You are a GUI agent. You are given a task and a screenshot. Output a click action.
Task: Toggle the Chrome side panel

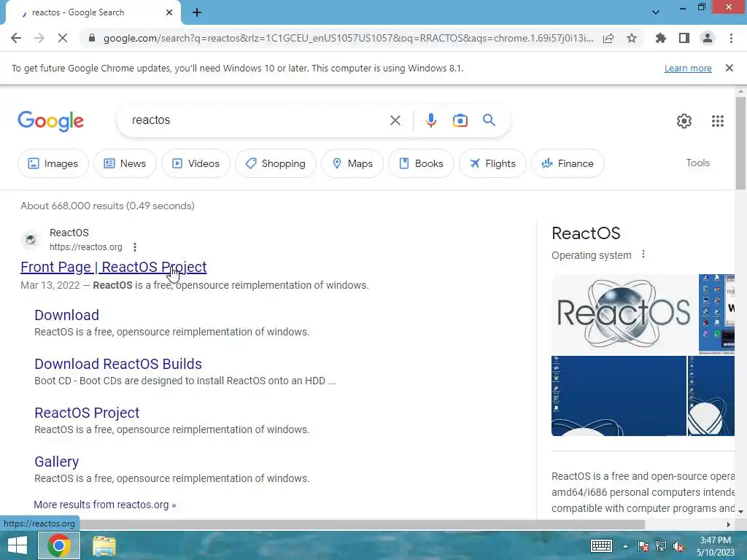684,38
